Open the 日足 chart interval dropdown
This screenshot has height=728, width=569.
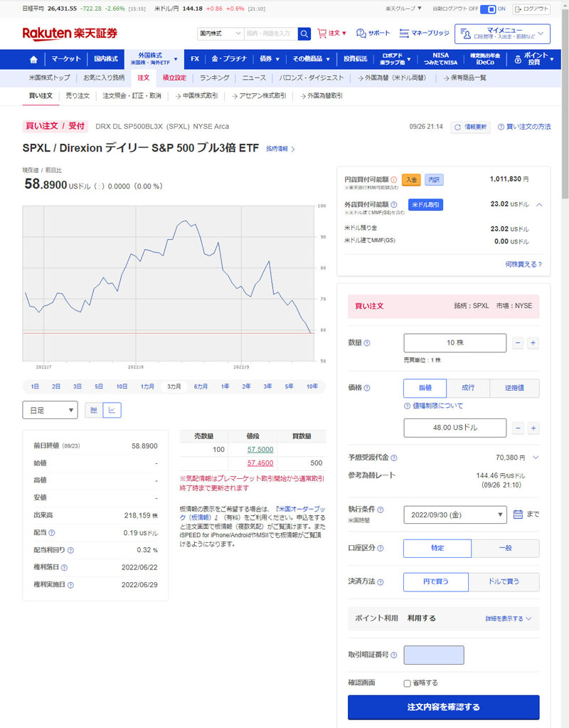[x=50, y=410]
